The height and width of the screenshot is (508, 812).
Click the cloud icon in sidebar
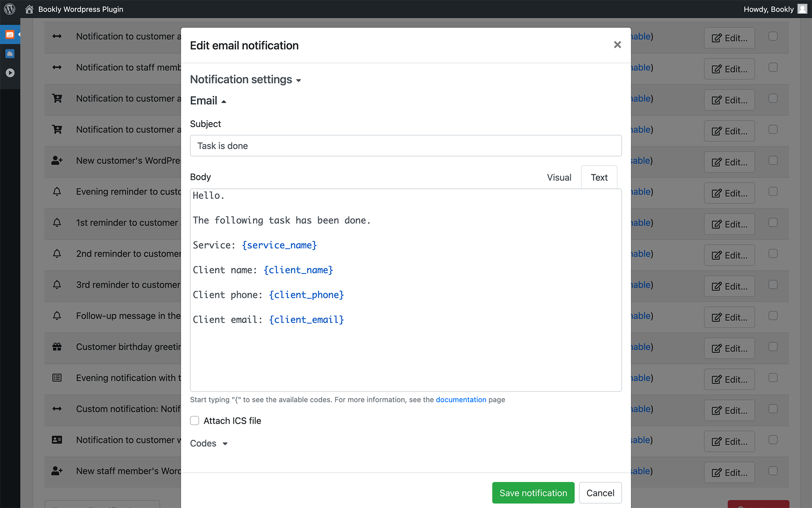[x=10, y=54]
